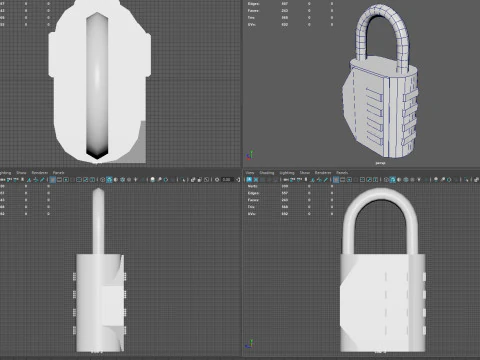Viewport: 480px width, 360px height.
Task: Switch to Wireframe shading in front view panel
Action: 386,179
